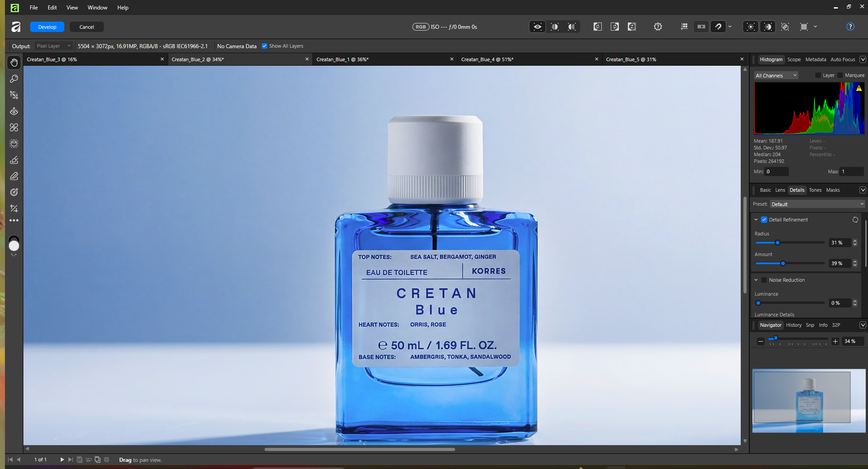The image size is (868, 469).
Task: Open the View menu
Action: coord(72,8)
